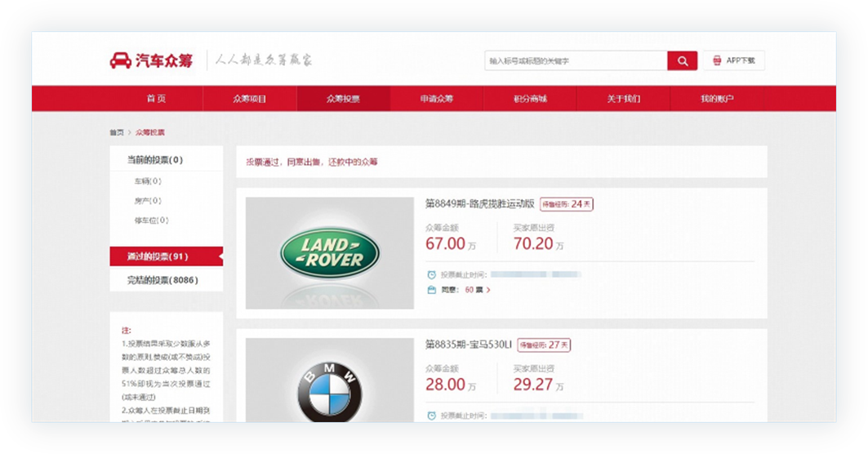Image resolution: width=868 pixels, height=454 pixels.
Task: Open 完结的投票(8086) category
Action: pyautogui.click(x=162, y=280)
